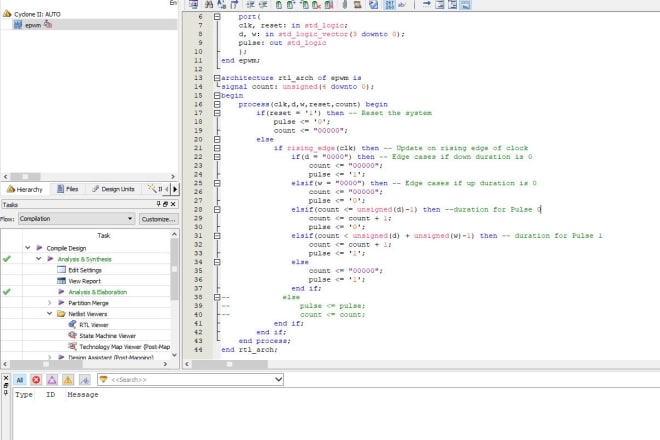Collapse the Analysis & Synthesis task
The width and height of the screenshot is (660, 440).
(39, 259)
